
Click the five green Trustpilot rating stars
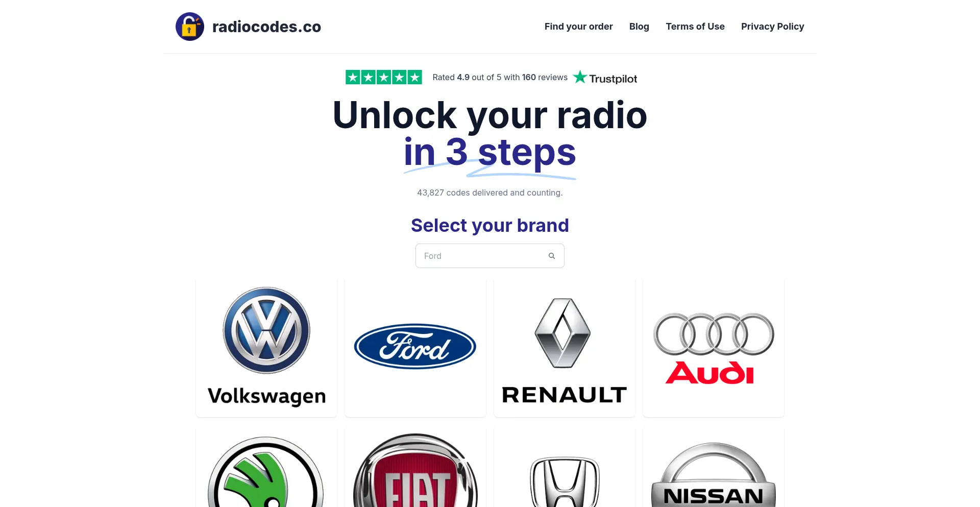[384, 77]
